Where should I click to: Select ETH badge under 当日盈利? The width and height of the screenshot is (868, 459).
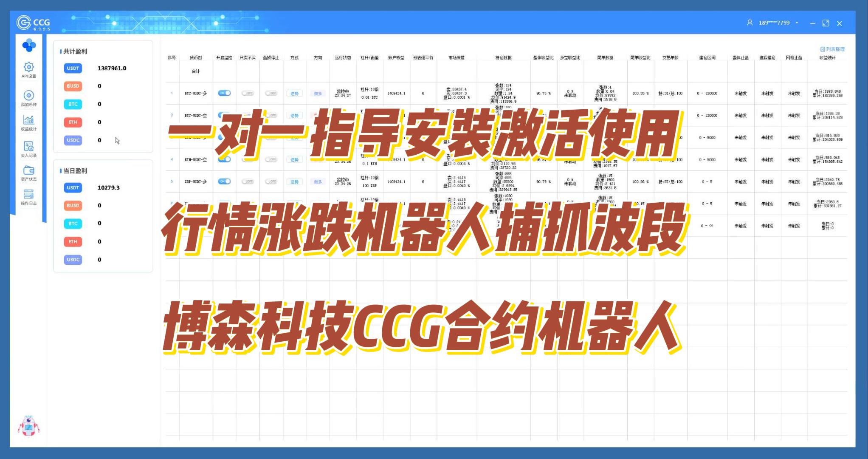coord(73,241)
